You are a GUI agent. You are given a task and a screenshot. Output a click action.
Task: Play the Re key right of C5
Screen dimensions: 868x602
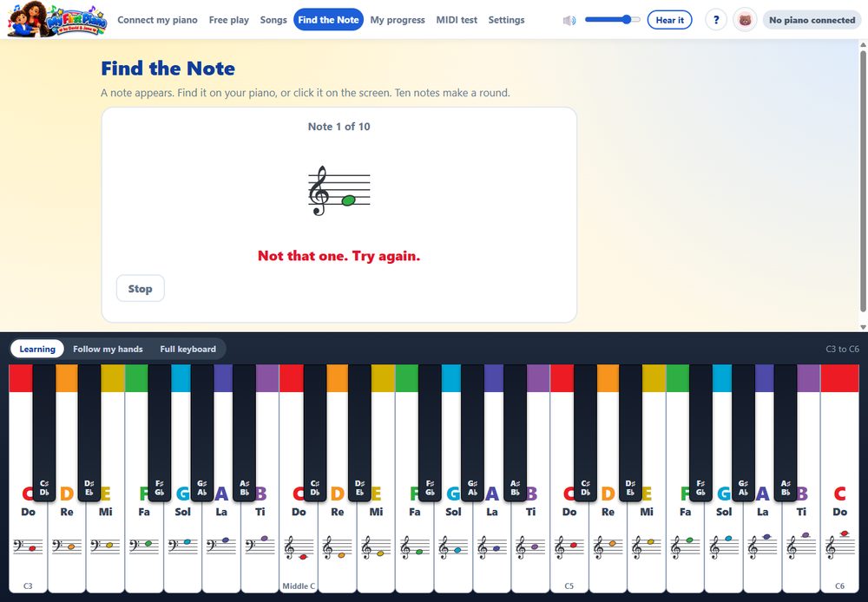(608, 545)
